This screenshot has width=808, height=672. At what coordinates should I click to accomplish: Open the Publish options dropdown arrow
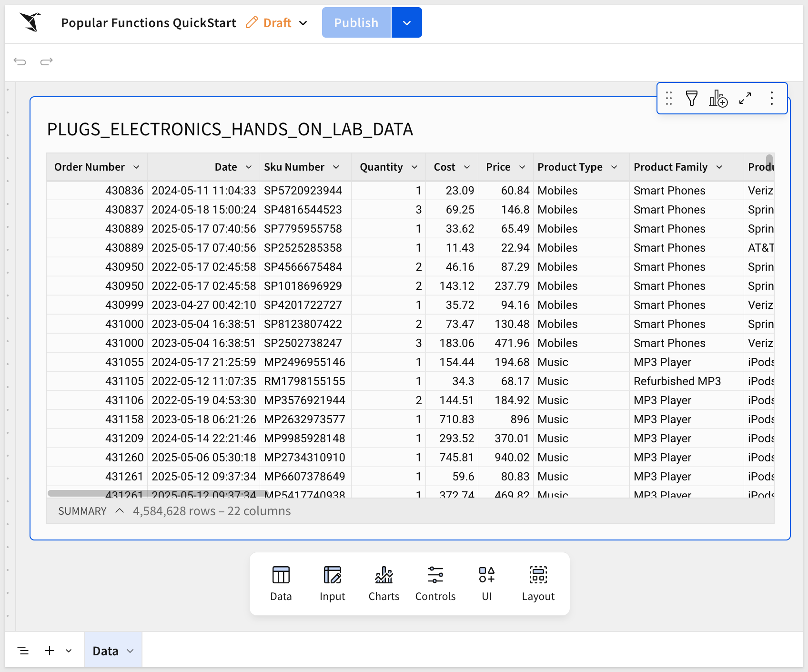point(406,23)
